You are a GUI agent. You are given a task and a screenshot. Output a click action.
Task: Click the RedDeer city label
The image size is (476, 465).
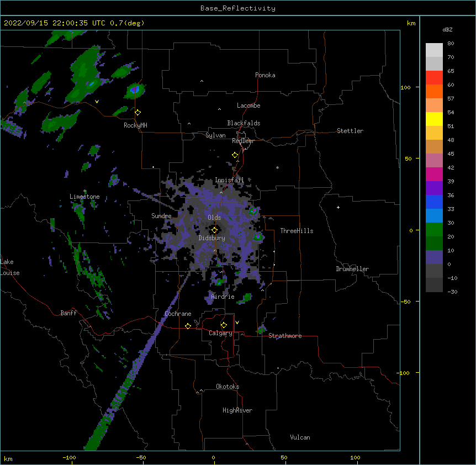point(243,141)
